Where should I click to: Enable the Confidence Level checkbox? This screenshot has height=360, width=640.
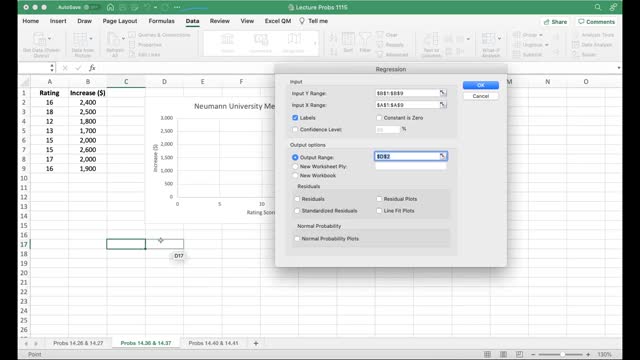295,129
